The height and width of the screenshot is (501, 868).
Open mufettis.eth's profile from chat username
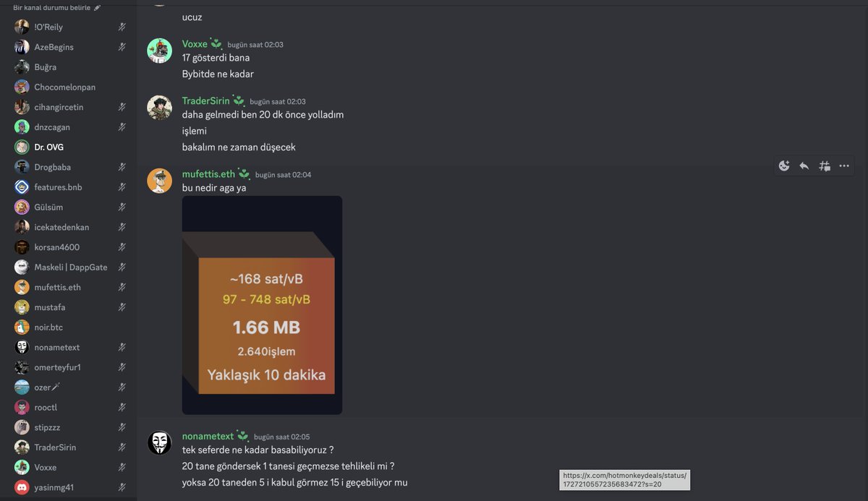208,174
